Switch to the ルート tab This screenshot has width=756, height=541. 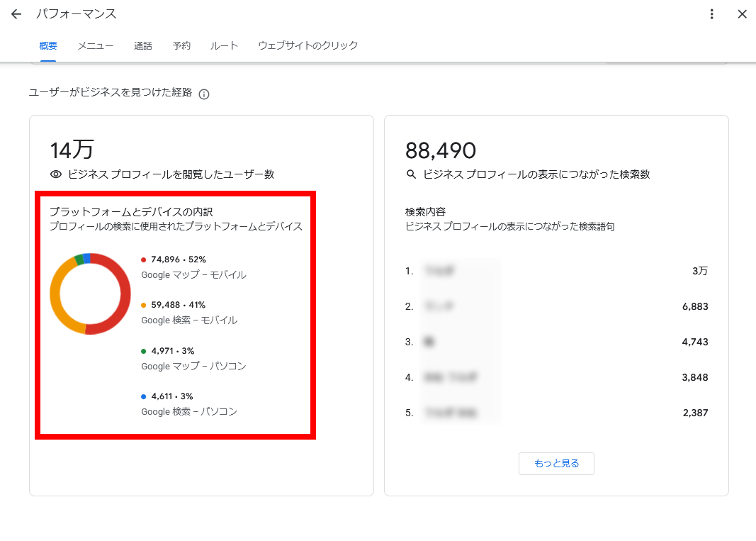click(224, 46)
